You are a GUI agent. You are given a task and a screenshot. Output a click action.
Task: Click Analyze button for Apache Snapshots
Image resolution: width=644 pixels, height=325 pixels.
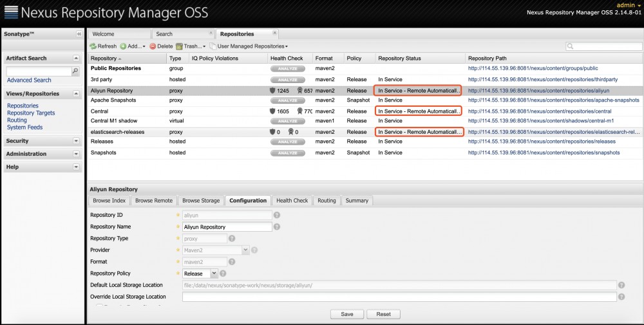pos(288,100)
